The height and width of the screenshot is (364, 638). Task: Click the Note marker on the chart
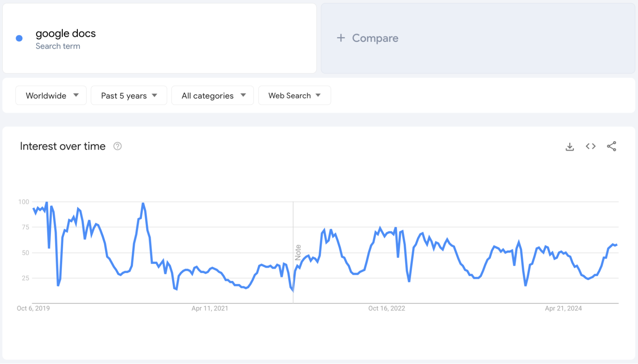point(298,252)
